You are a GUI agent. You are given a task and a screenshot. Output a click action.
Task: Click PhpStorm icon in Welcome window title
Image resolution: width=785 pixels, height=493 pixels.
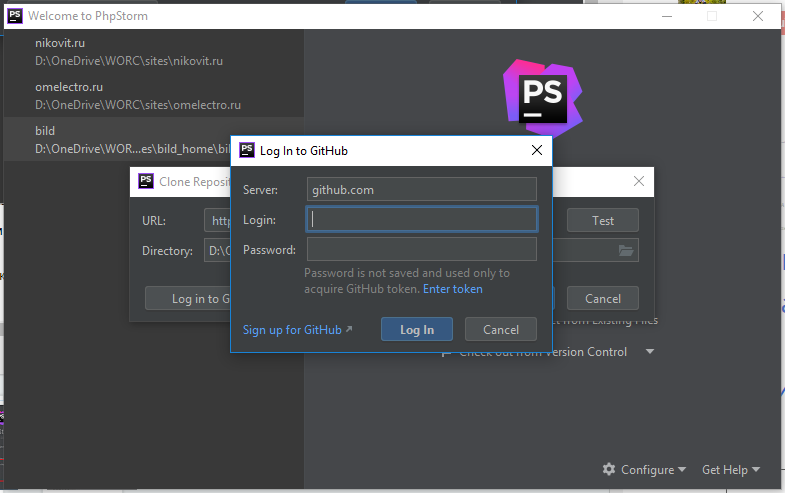(15, 16)
